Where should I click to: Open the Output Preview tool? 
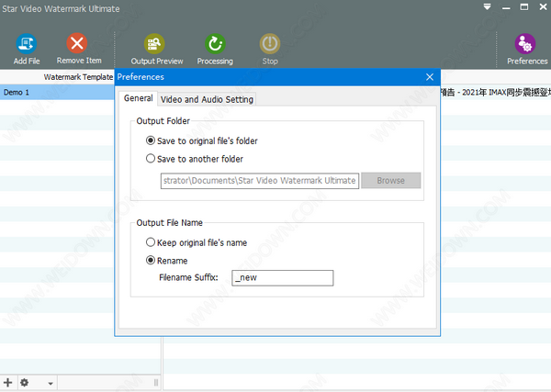(x=156, y=43)
